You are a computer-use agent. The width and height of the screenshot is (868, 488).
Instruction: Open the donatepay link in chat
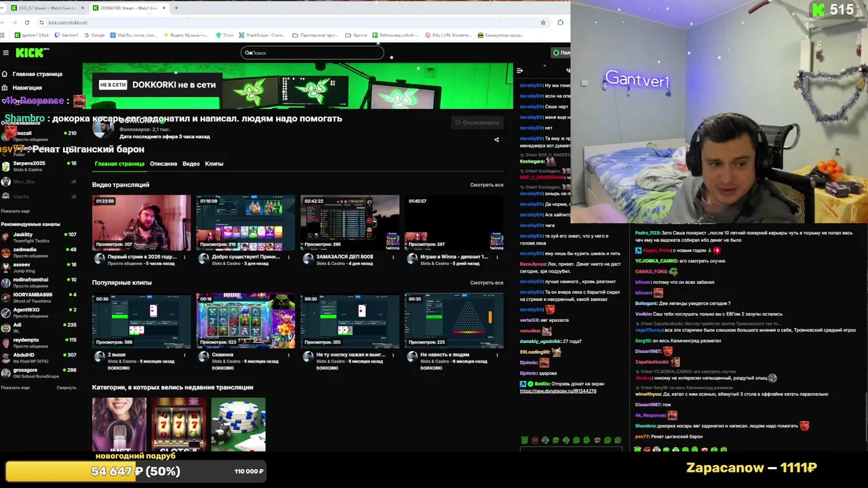tap(558, 391)
